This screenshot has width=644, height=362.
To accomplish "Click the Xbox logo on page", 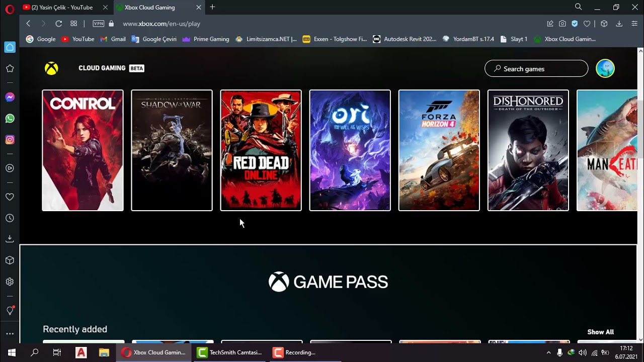I will click(x=51, y=68).
